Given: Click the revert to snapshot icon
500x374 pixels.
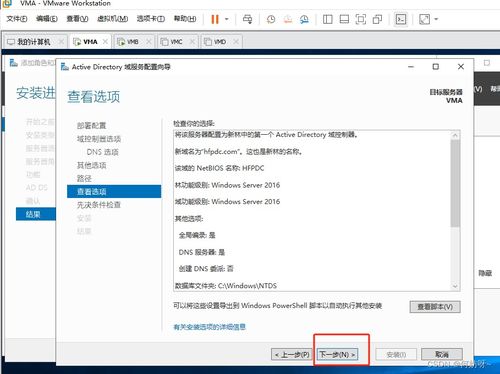Looking at the screenshot, I should pos(288,19).
